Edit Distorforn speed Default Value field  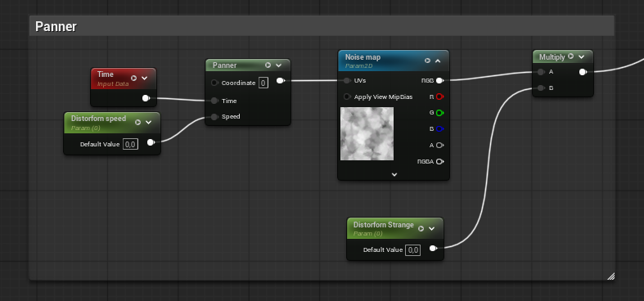130,144
